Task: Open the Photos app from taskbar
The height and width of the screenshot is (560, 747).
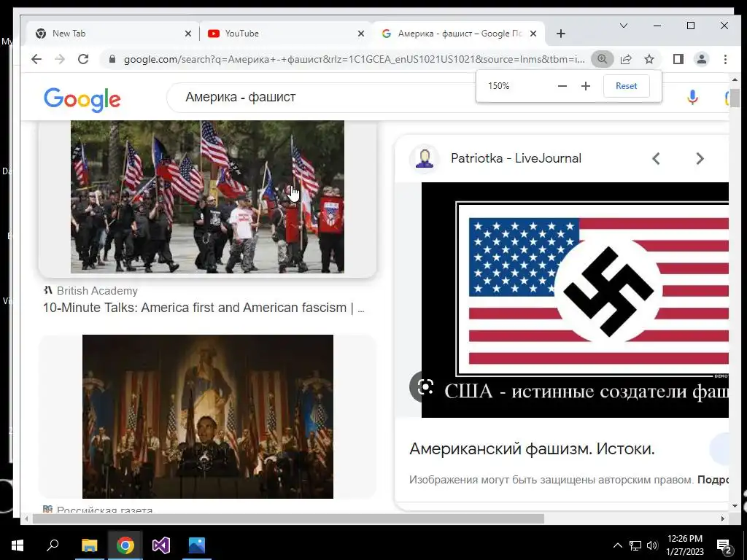Action: tap(197, 545)
